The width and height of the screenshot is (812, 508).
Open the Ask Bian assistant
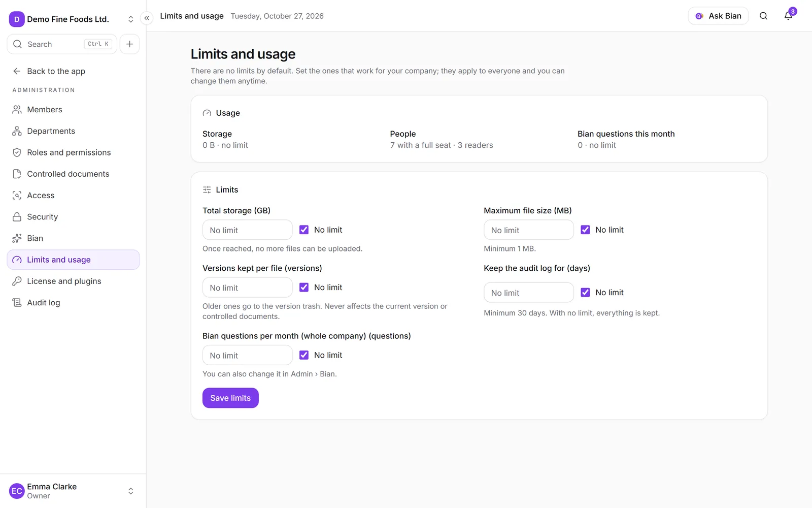[x=718, y=16]
